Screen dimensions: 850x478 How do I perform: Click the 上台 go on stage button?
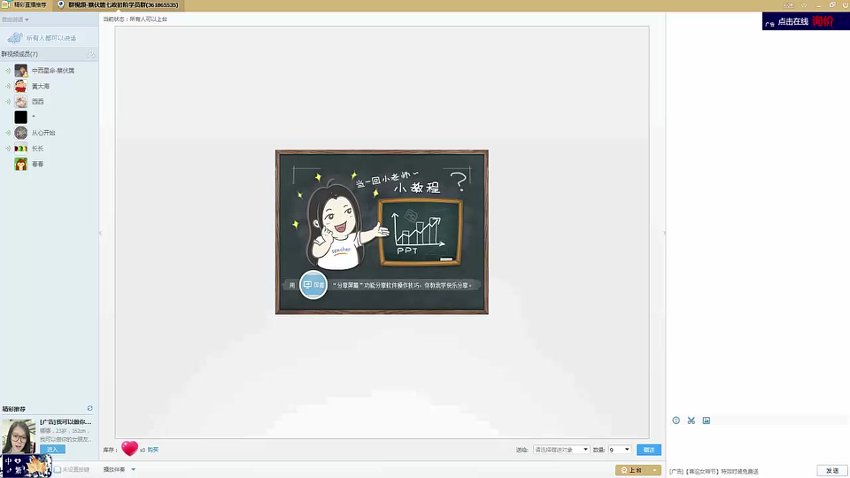(633, 470)
